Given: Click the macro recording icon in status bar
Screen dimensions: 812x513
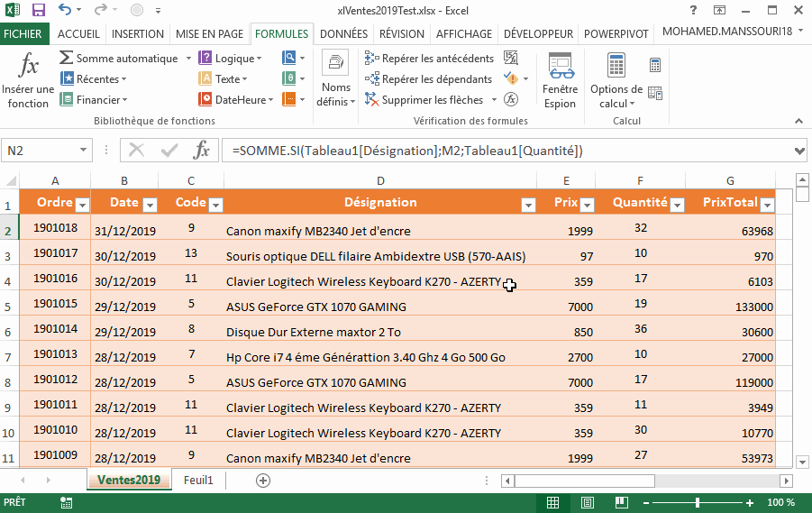Looking at the screenshot, I should 67,502.
